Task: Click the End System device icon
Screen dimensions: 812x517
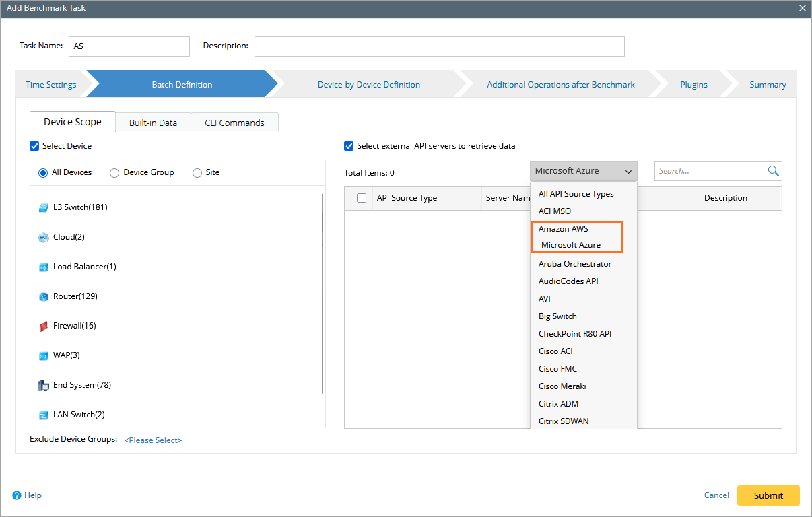Action: (43, 385)
